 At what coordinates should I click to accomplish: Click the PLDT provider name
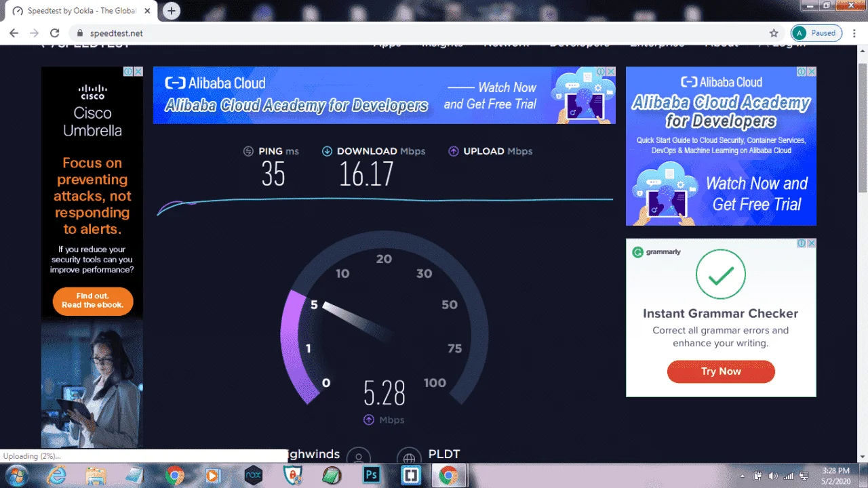444,454
